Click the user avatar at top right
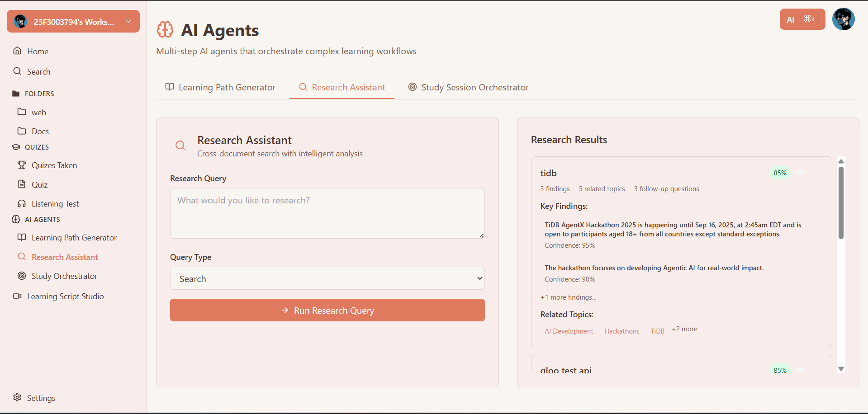The image size is (868, 414). (x=843, y=19)
